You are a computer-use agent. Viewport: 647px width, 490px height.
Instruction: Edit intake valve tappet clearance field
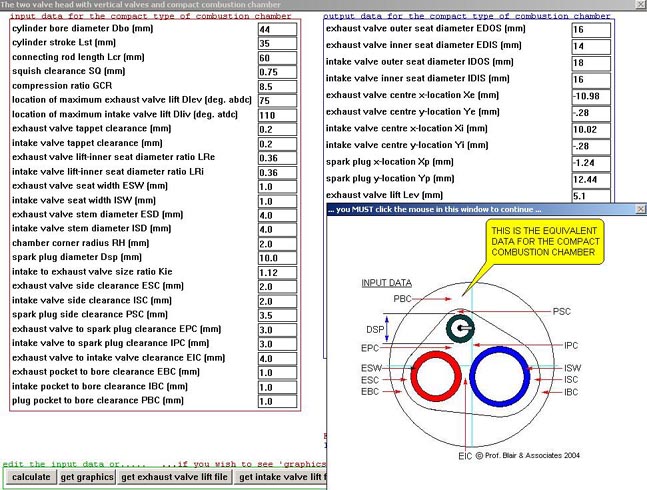tap(277, 144)
